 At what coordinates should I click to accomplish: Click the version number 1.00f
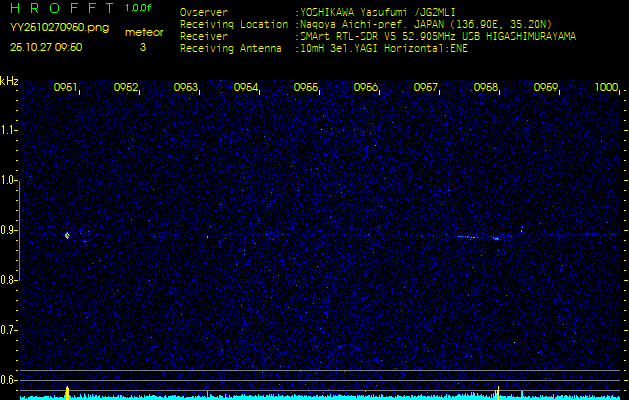click(x=138, y=8)
